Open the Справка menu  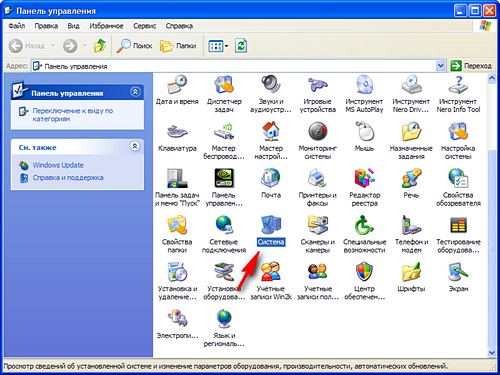coord(179,26)
